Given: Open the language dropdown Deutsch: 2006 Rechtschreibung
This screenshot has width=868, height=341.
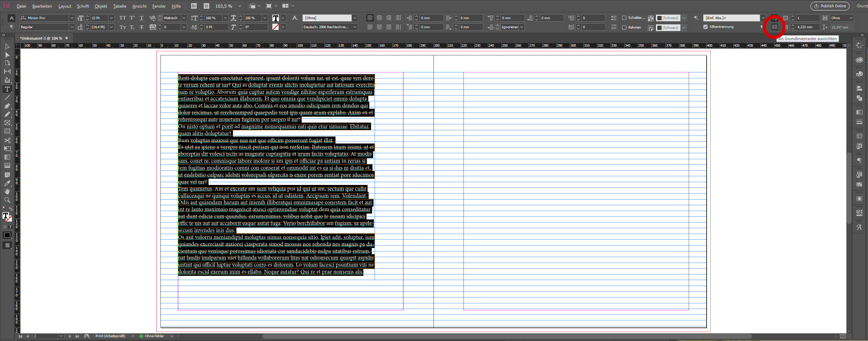Looking at the screenshot, I should pyautogui.click(x=355, y=27).
